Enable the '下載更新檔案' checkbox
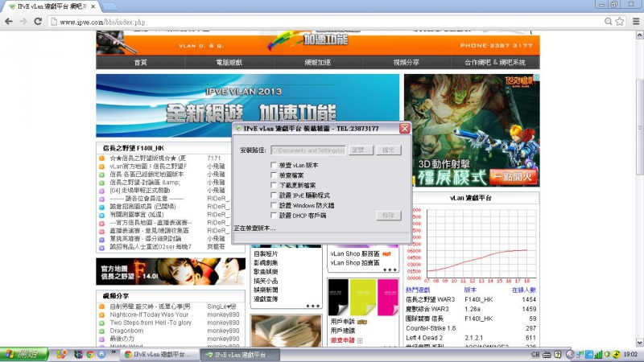This screenshot has width=644, height=362. point(275,185)
